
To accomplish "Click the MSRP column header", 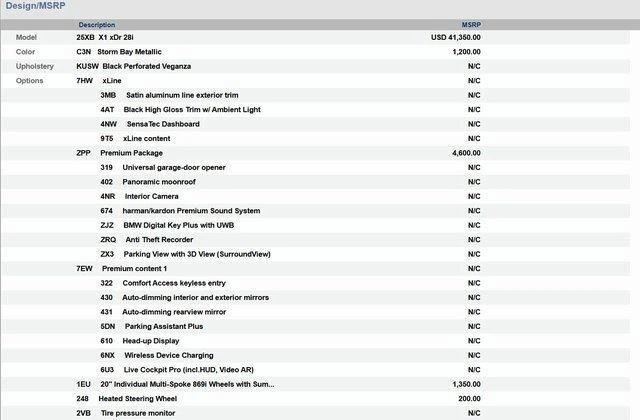I will pos(470,24).
